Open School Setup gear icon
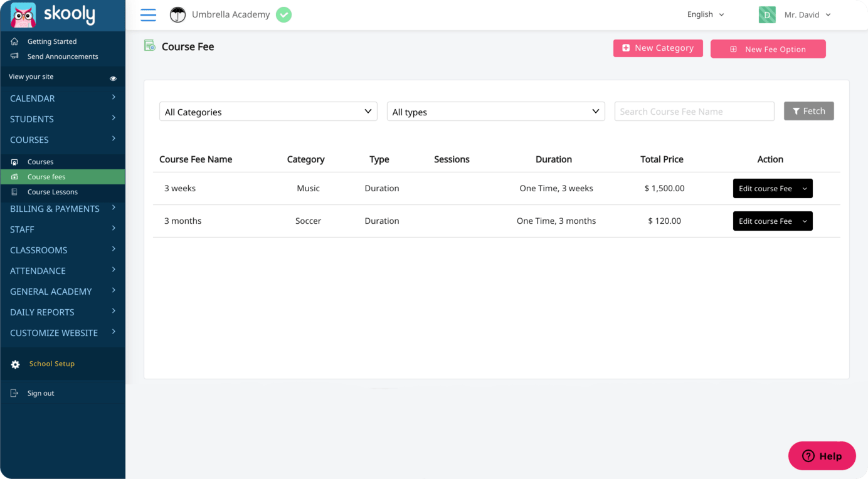This screenshot has width=868, height=479. coord(16,364)
